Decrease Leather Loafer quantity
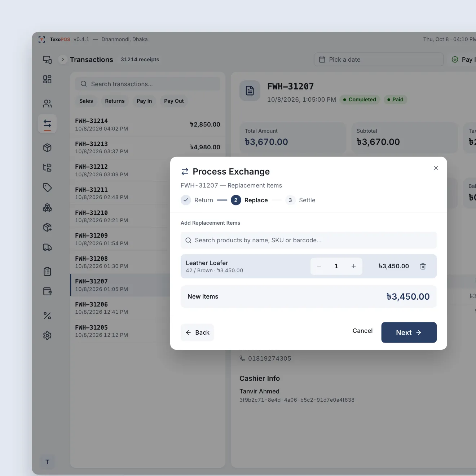 click(319, 266)
